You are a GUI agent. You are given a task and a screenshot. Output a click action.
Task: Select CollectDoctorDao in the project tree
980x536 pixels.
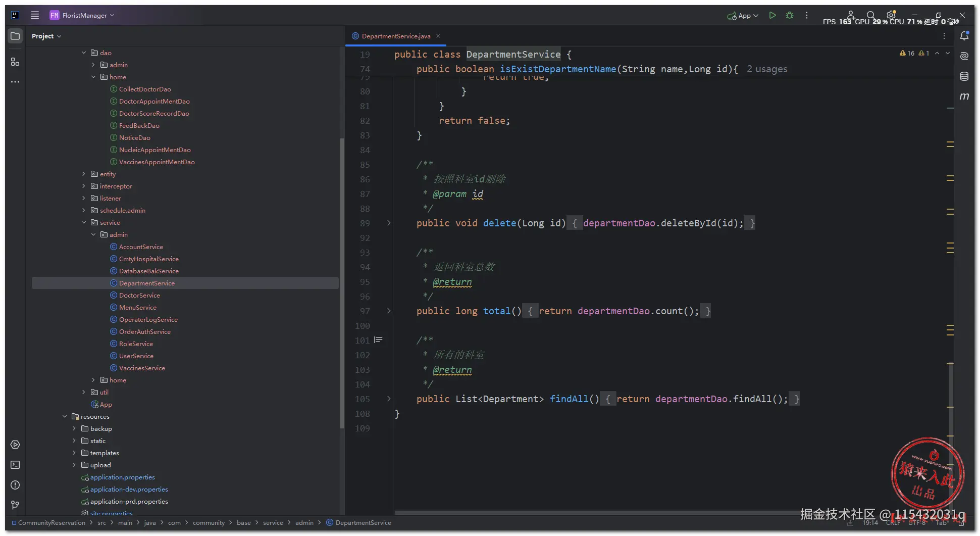(145, 89)
